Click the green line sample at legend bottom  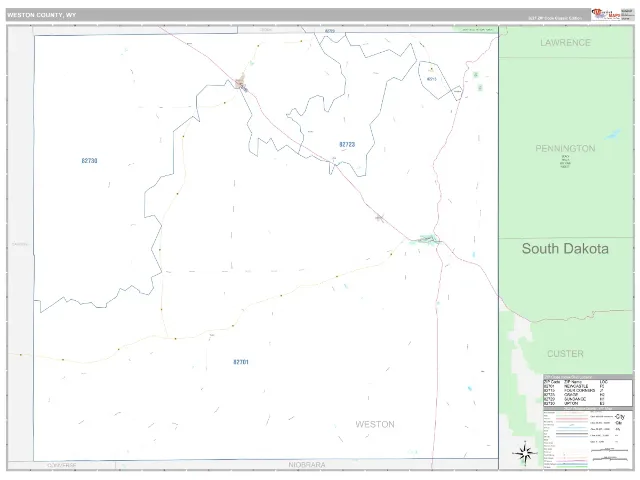coord(572,467)
